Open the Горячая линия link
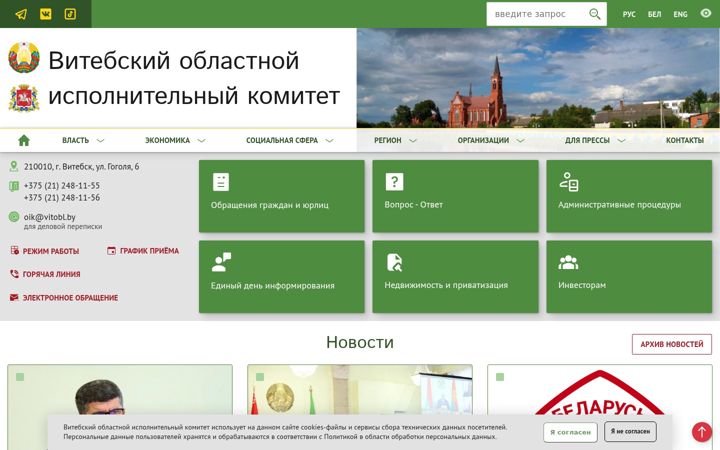 (51, 274)
